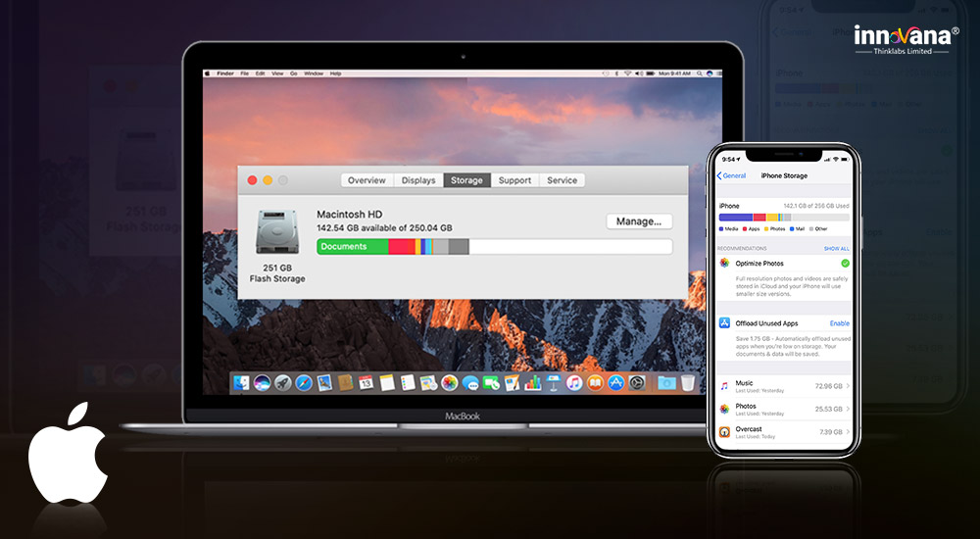
Task: Expand Photos 25.53 GB row chevron
Action: [x=848, y=409]
